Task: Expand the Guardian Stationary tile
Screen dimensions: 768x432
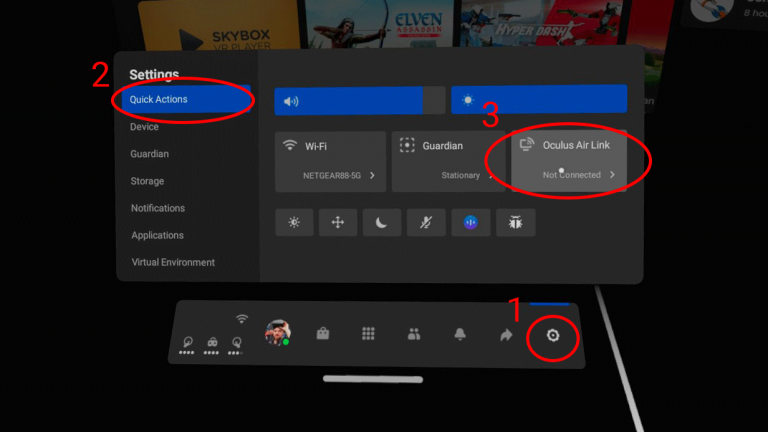Action: tap(448, 161)
